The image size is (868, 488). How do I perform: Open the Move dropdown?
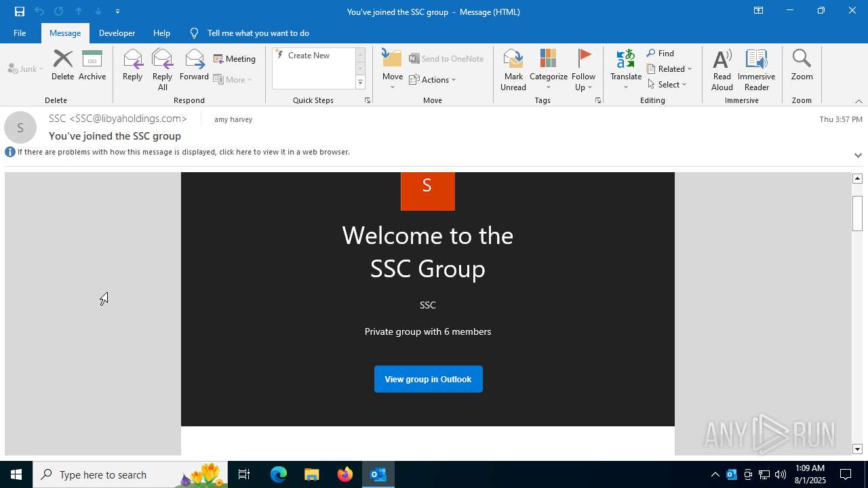pos(393,70)
